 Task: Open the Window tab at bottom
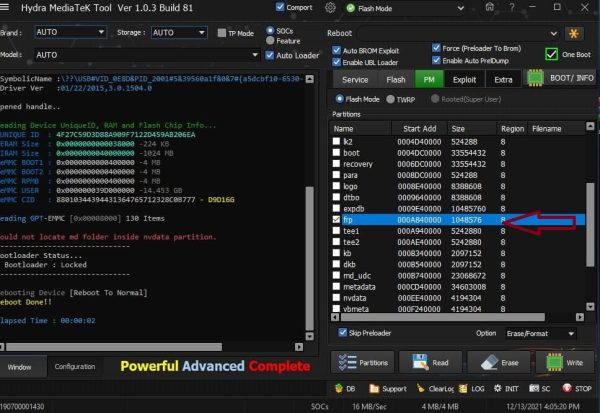pyautogui.click(x=20, y=367)
